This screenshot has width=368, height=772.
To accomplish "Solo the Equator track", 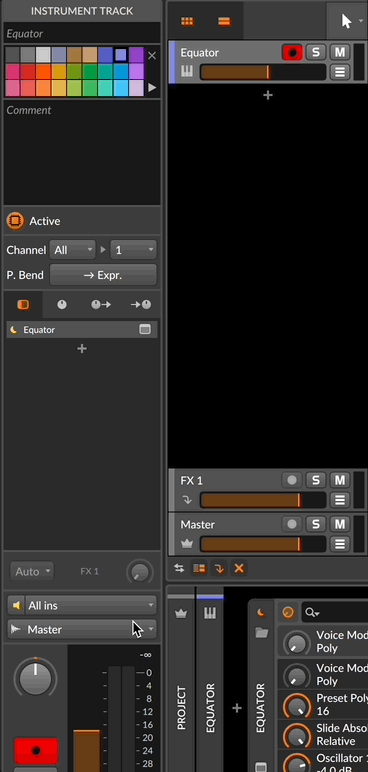I will 316,52.
